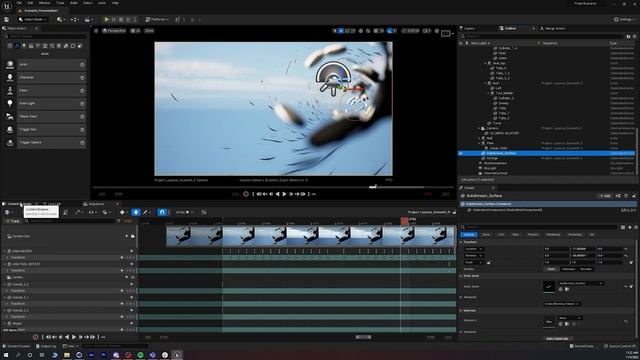Open the viewport Perspective dropdown
Image resolution: width=640 pixels, height=360 pixels.
[114, 31]
